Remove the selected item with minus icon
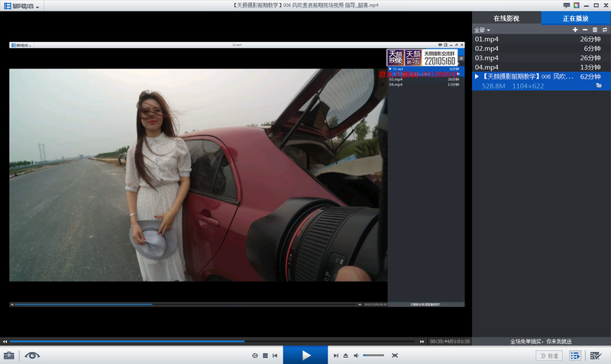Viewport: 611px width, 364px height. (x=585, y=29)
